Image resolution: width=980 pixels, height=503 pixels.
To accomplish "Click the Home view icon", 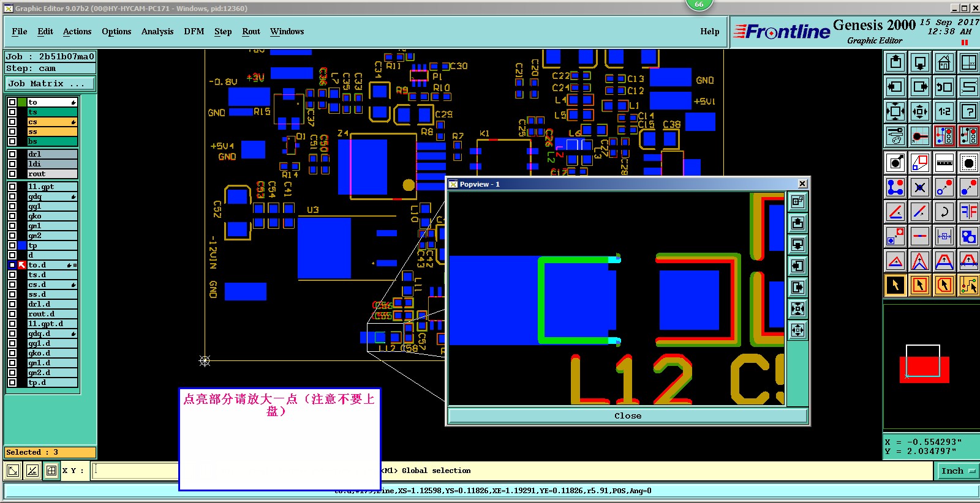I will point(944,62).
